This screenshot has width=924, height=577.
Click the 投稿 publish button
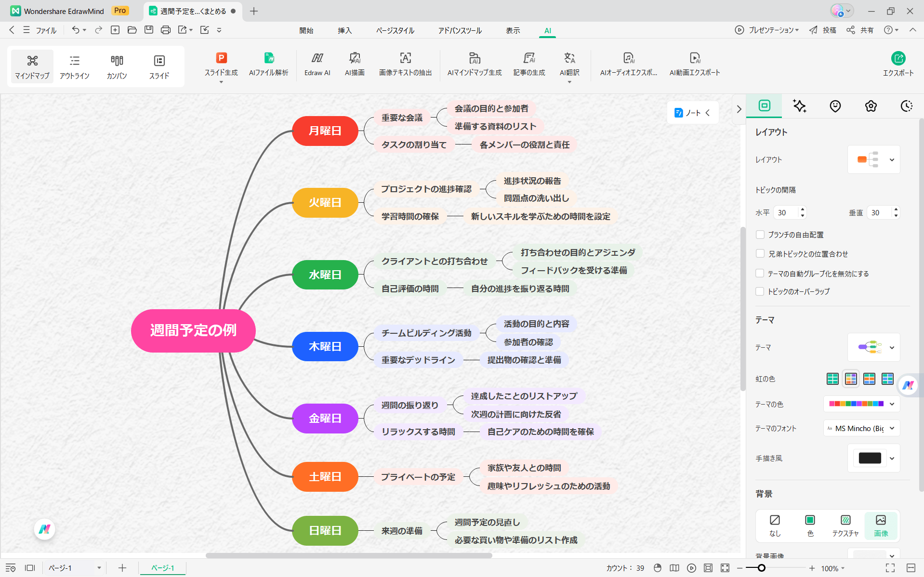pos(823,30)
